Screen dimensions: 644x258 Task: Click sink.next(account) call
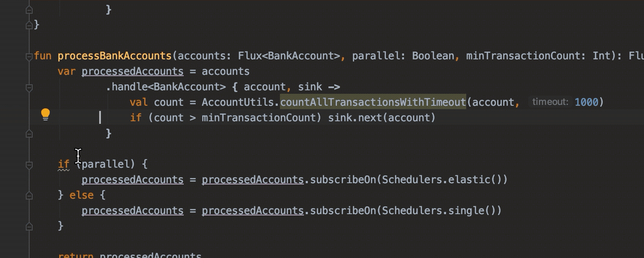pos(382,118)
